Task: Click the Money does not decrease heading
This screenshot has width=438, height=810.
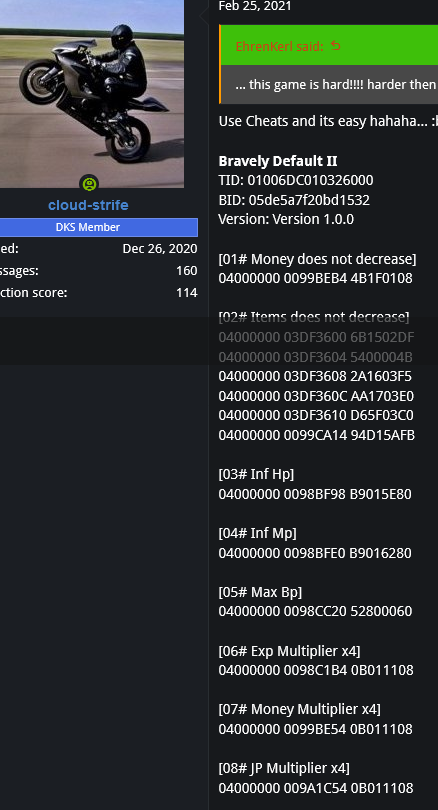Action: 317,259
